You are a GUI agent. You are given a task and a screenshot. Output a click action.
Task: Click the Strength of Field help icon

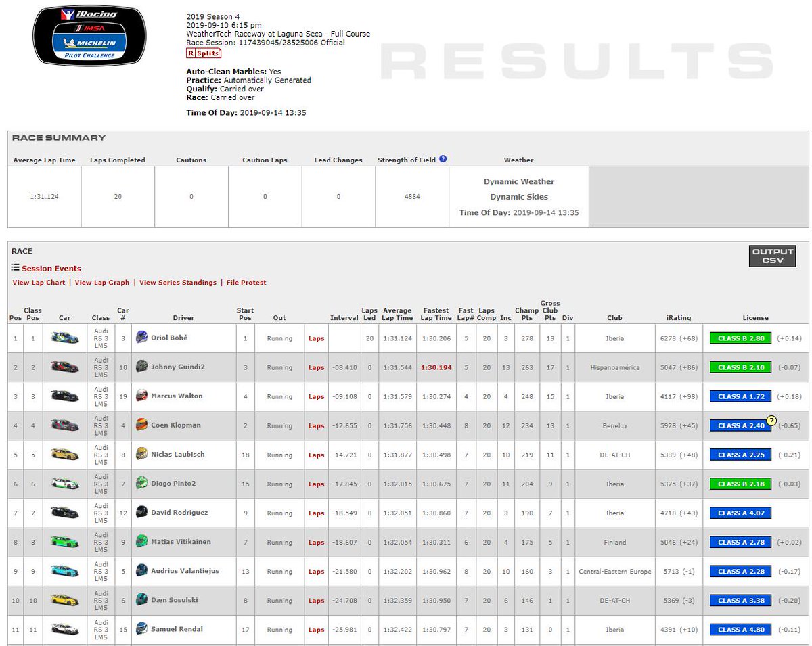pyautogui.click(x=443, y=159)
